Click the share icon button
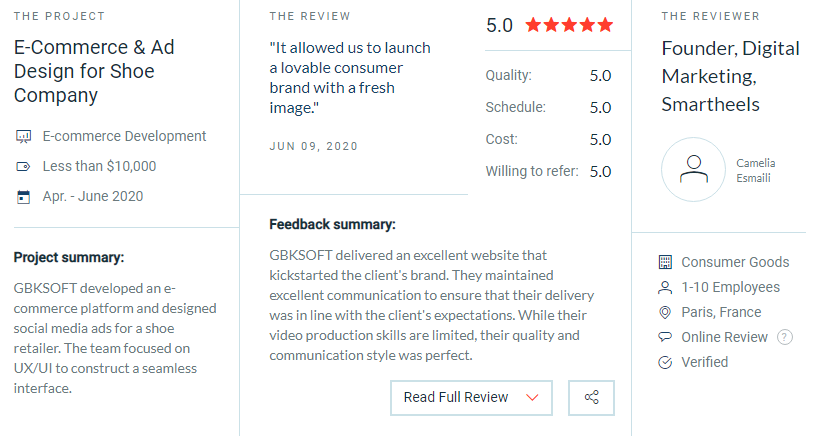This screenshot has width=817, height=436. coord(591,397)
